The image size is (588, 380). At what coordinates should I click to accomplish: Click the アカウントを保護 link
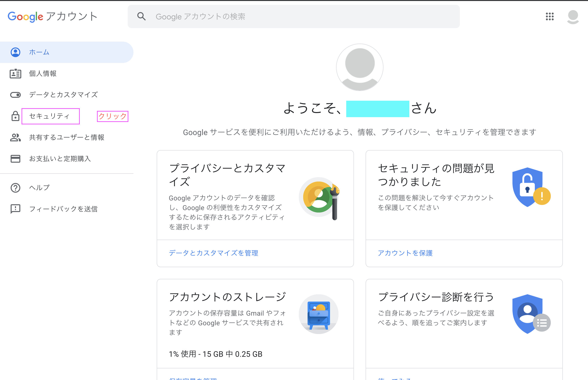tap(405, 253)
